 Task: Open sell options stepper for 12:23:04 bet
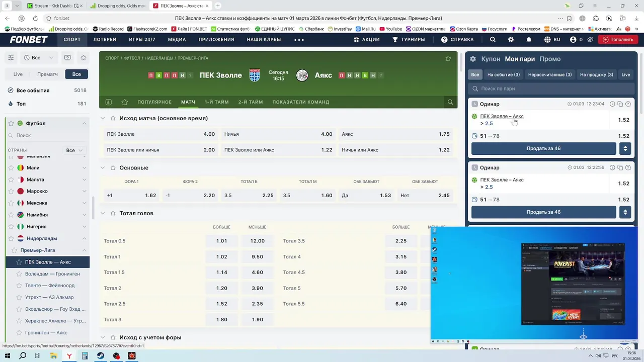tap(625, 148)
